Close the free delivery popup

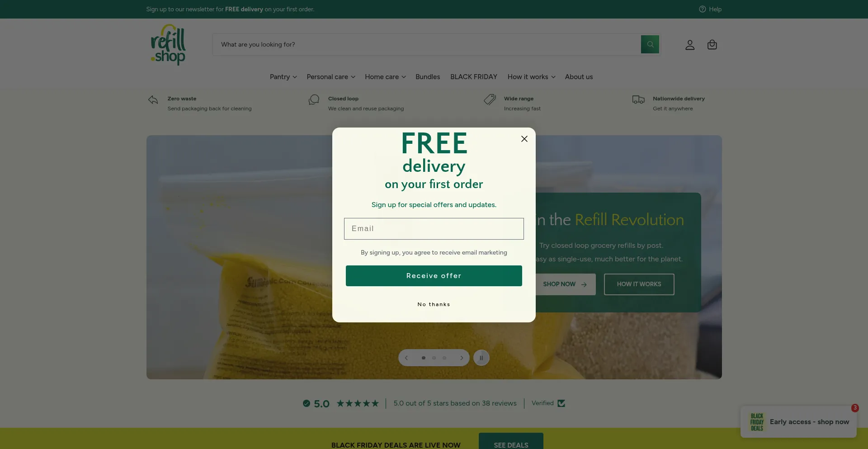pyautogui.click(x=524, y=139)
